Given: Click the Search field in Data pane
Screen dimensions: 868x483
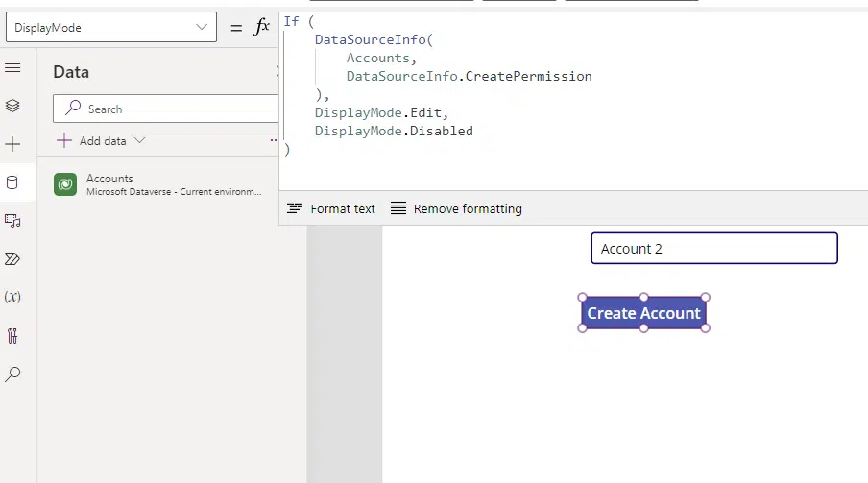Looking at the screenshot, I should [166, 109].
